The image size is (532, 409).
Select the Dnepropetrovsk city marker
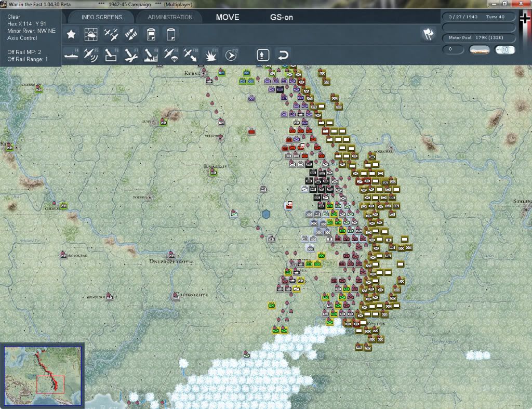(x=171, y=255)
